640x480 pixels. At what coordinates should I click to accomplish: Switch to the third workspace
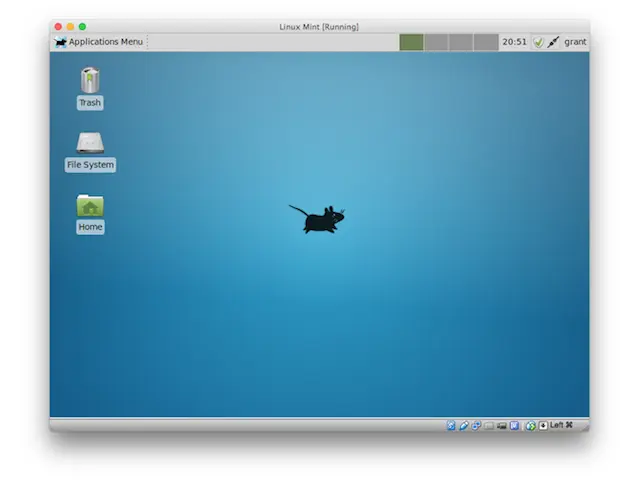[x=461, y=42]
